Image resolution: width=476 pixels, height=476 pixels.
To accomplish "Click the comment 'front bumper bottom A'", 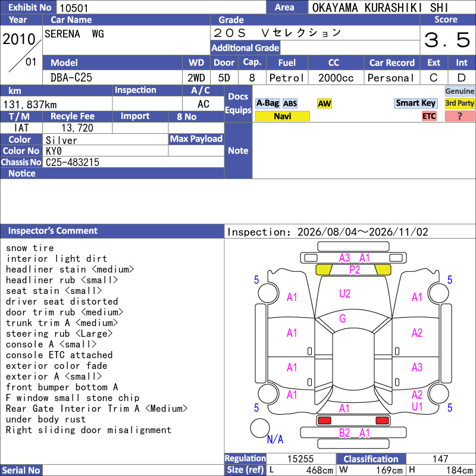I will point(62,387).
